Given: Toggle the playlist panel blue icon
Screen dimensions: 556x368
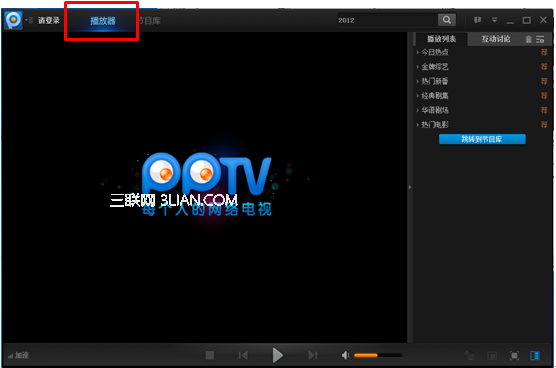Looking at the screenshot, I should click(x=535, y=355).
